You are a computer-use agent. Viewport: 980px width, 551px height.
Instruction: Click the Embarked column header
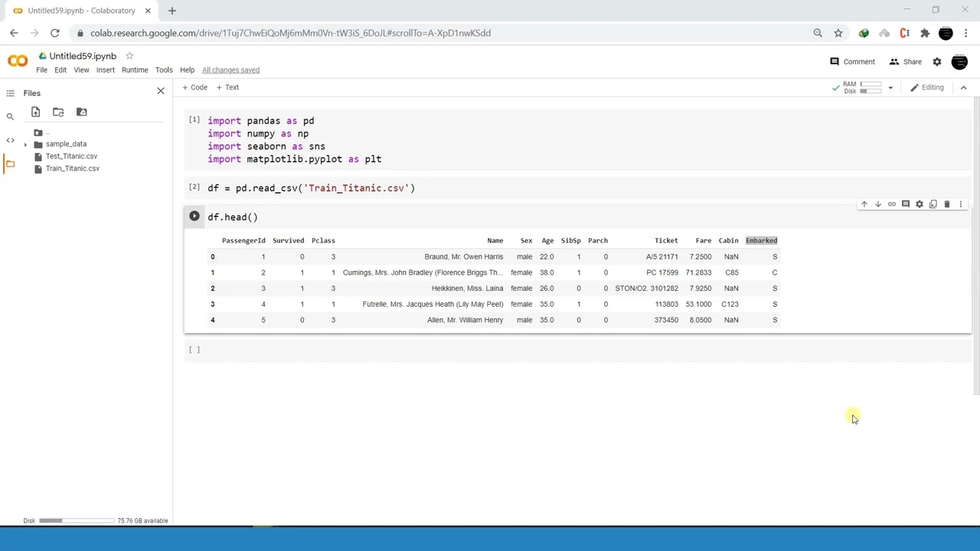[761, 240]
